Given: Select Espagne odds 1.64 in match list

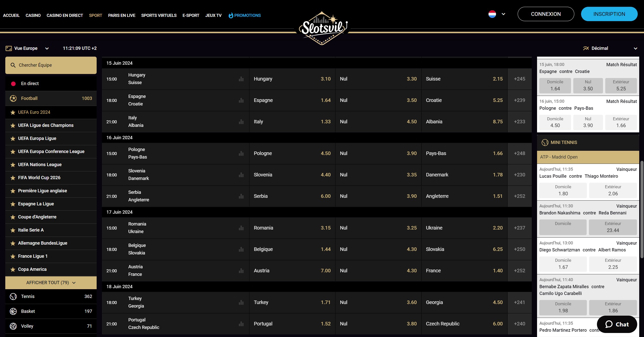Looking at the screenshot, I should pos(292,100).
